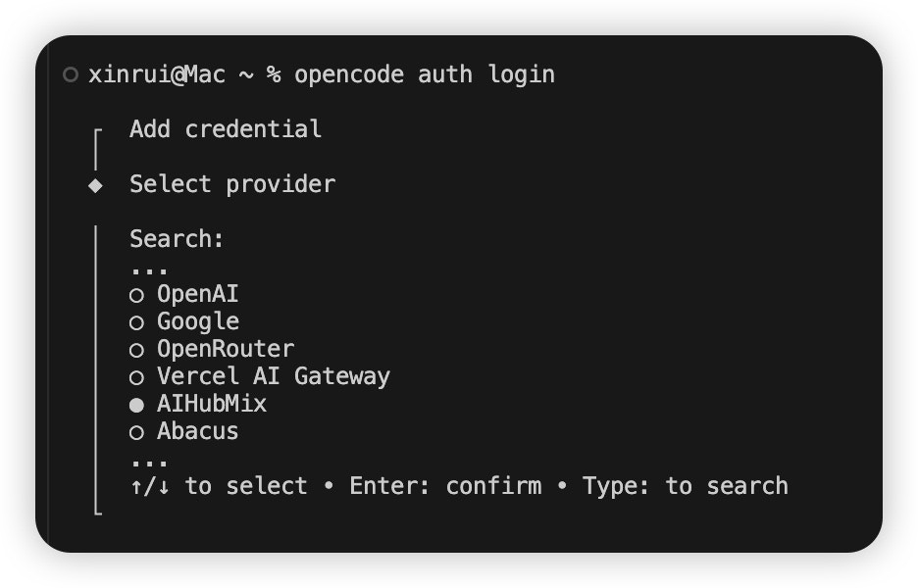Select OpenAI as the provider
The width and height of the screenshot is (918, 588).
coord(198,293)
